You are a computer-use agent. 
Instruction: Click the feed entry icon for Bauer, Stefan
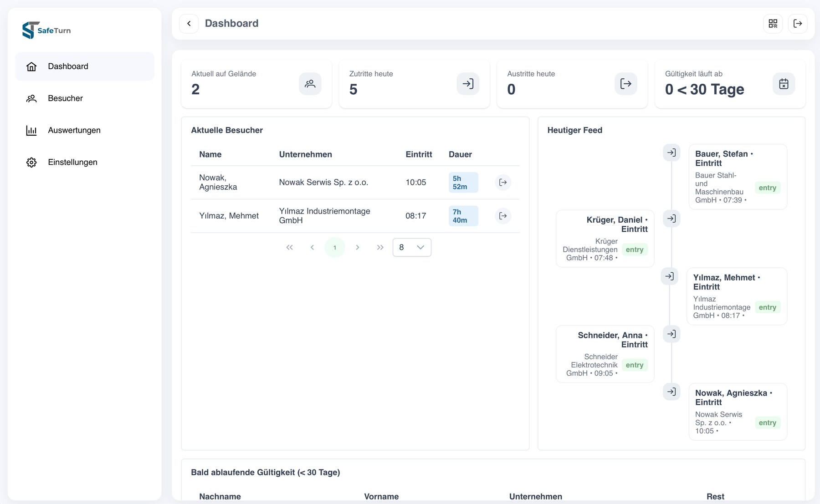pyautogui.click(x=671, y=153)
